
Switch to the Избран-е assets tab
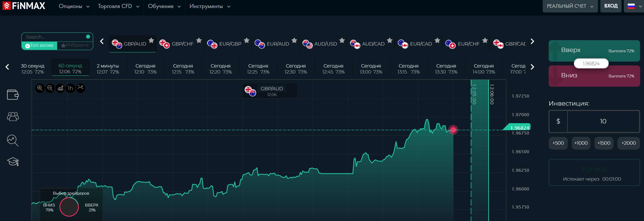(x=75, y=46)
